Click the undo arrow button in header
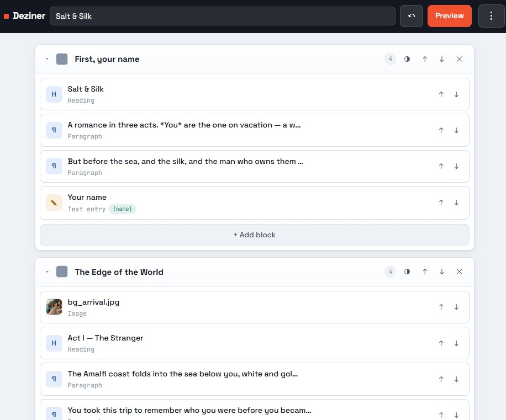506x420 pixels. (411, 16)
